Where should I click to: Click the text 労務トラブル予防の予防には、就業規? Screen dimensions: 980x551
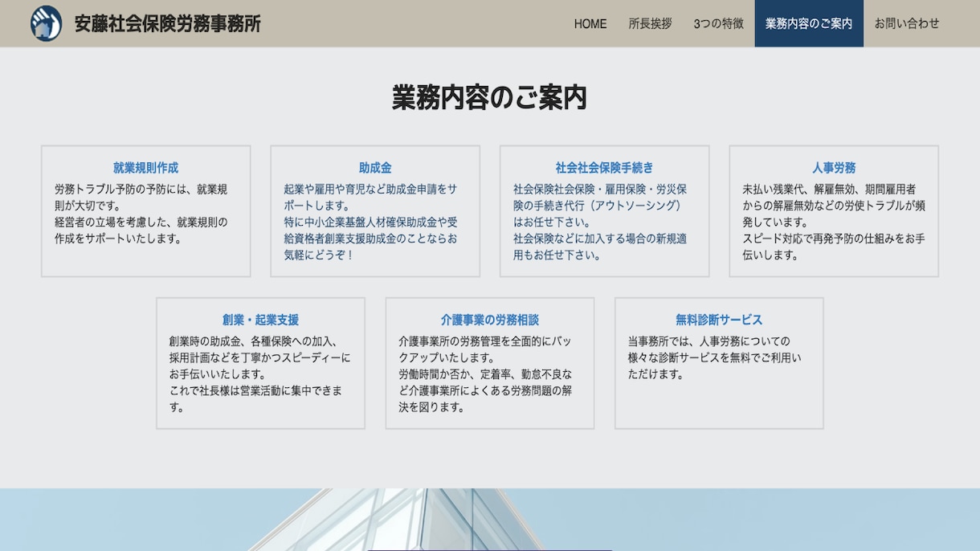coord(141,190)
